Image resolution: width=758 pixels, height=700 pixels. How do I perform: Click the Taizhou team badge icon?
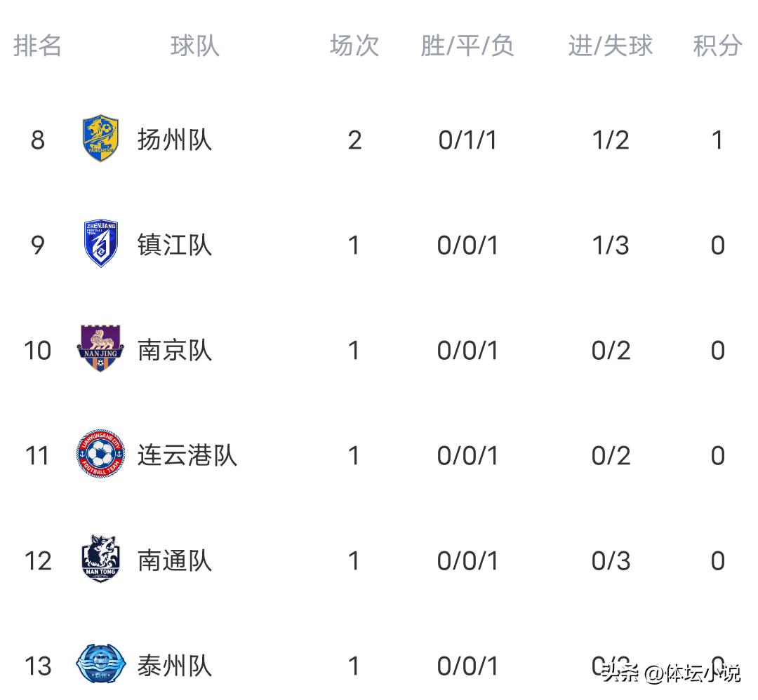(100, 664)
